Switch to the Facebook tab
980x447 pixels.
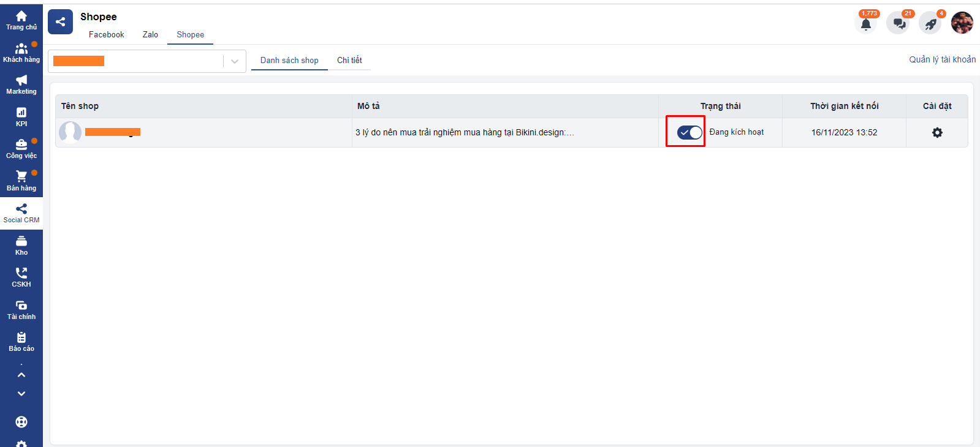(x=106, y=35)
